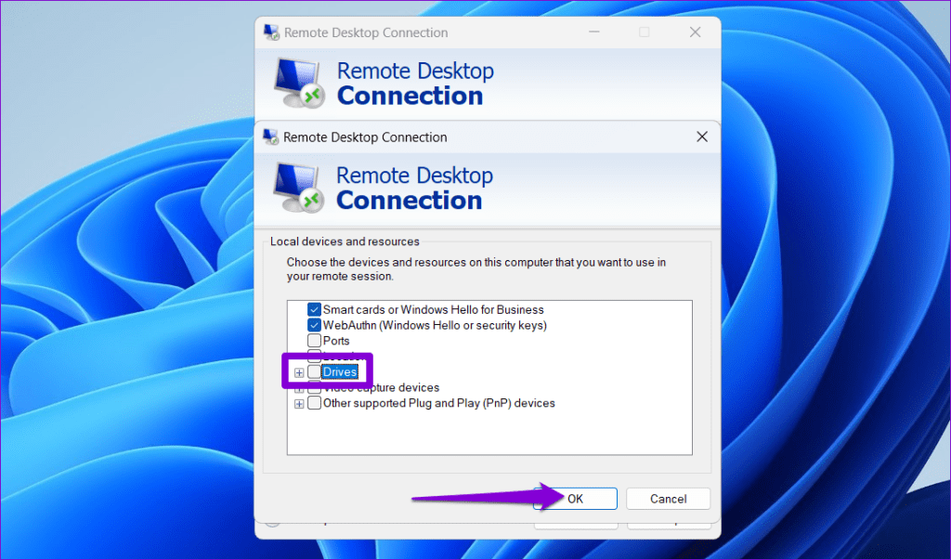Check Video capture devices
This screenshot has width=951, height=560.
(x=314, y=387)
